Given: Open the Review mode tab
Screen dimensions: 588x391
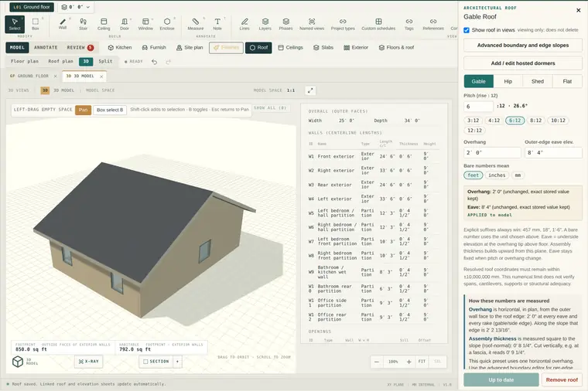Looking at the screenshot, I should pos(80,48).
